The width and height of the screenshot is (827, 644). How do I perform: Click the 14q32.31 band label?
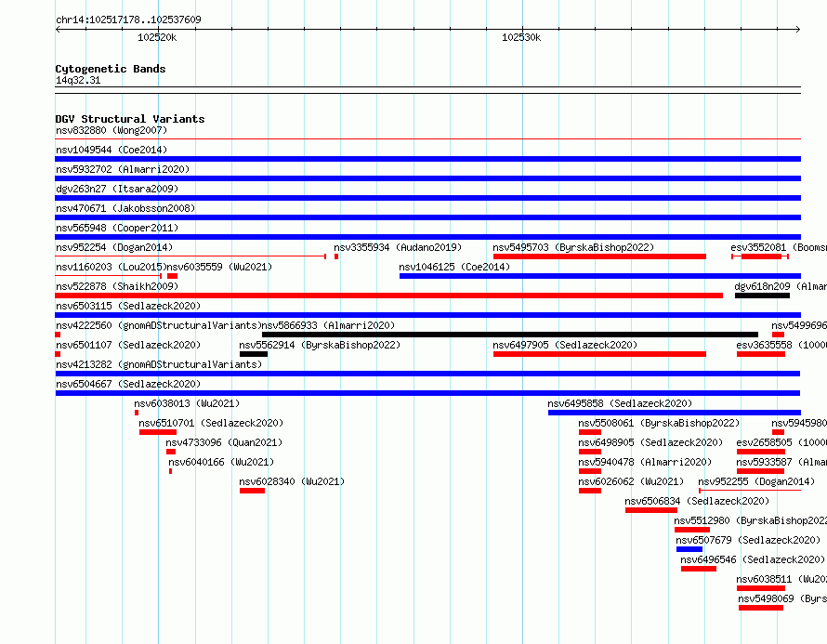point(78,80)
